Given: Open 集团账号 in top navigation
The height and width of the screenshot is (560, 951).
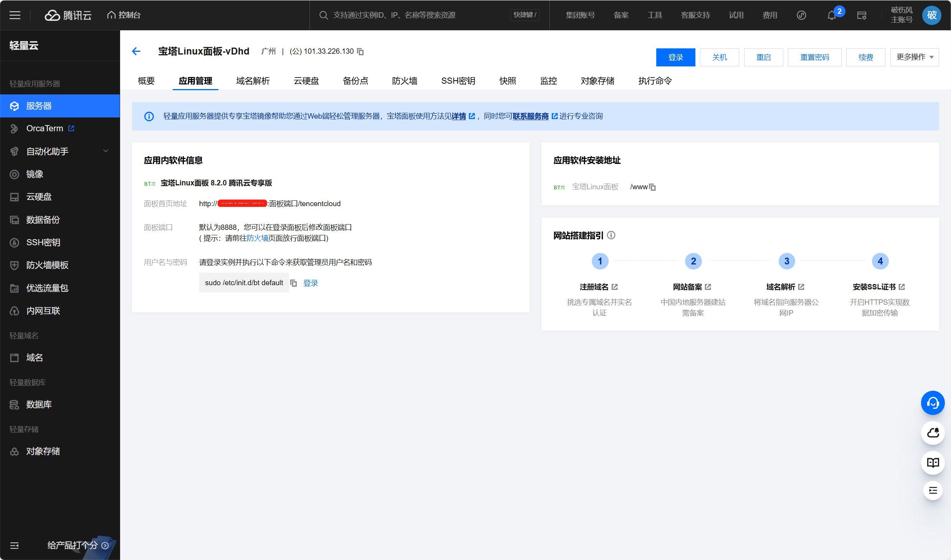Looking at the screenshot, I should pos(580,15).
